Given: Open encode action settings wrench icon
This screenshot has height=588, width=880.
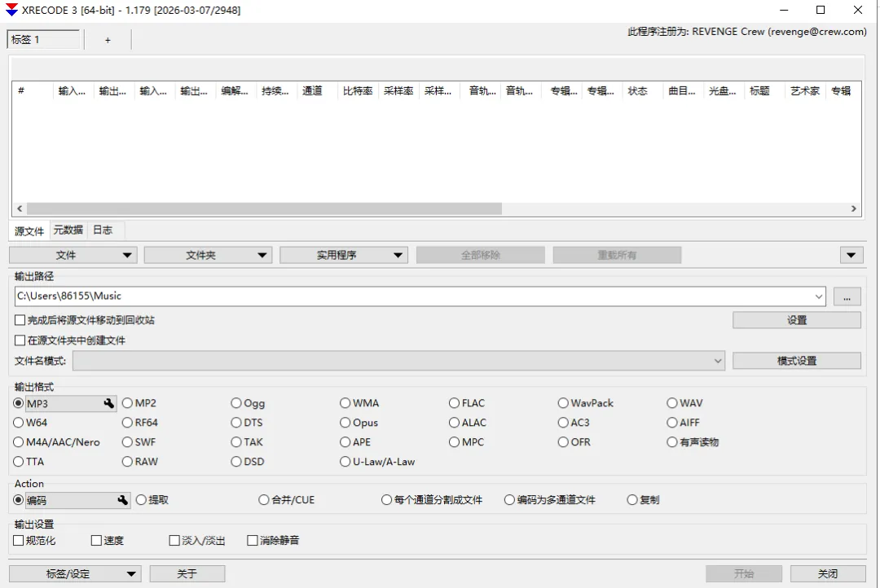Looking at the screenshot, I should point(123,500).
